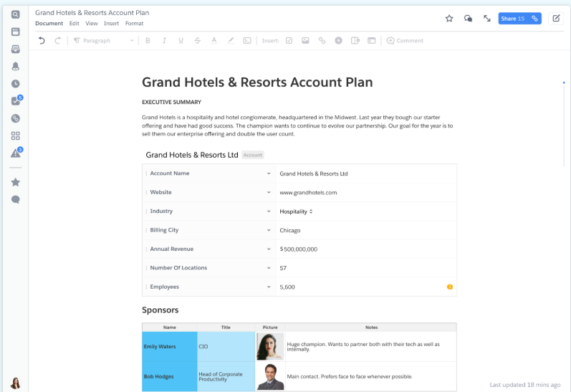This screenshot has width=571, height=392.
Task: Expand Website field chevron
Action: click(269, 192)
